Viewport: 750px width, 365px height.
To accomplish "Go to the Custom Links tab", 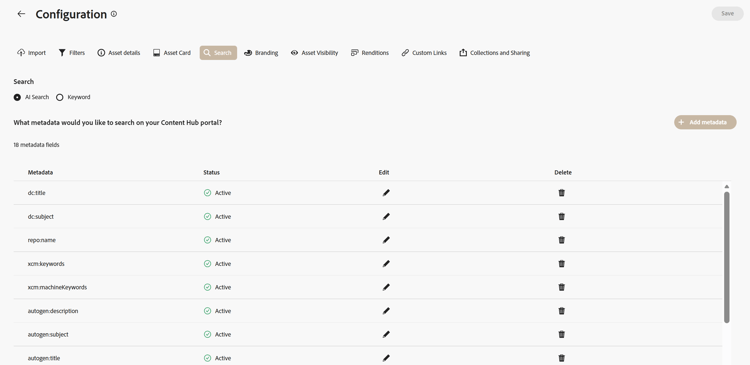I will 424,53.
